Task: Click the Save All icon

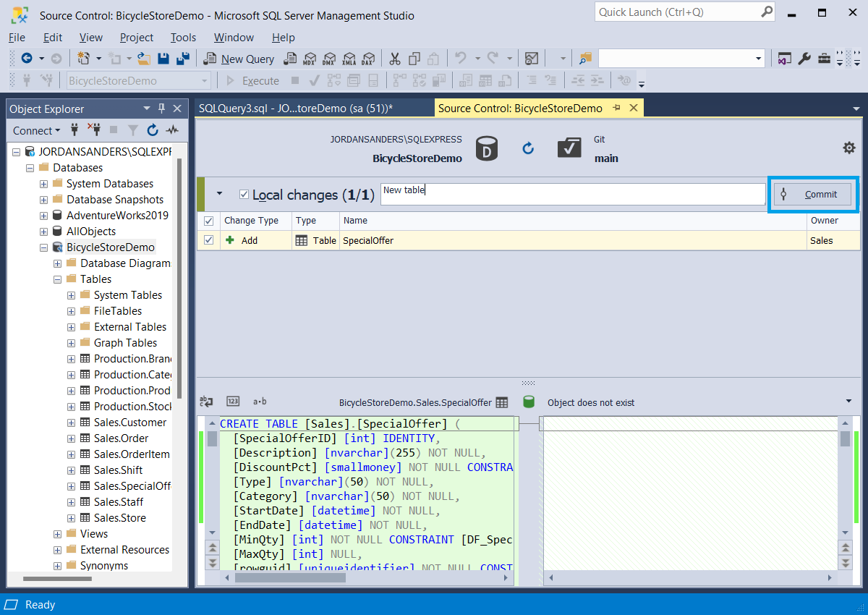Action: click(x=183, y=59)
